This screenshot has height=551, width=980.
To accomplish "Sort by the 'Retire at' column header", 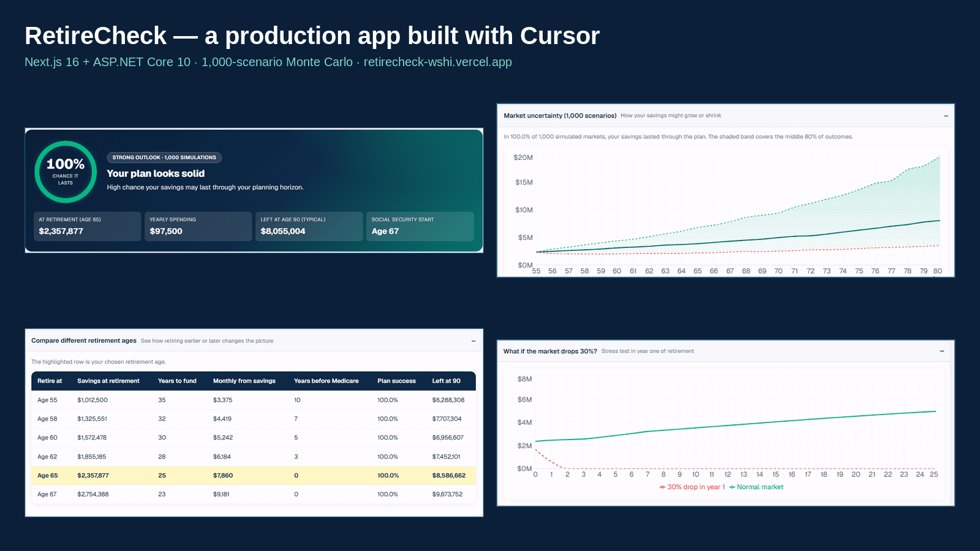I will [x=50, y=381].
